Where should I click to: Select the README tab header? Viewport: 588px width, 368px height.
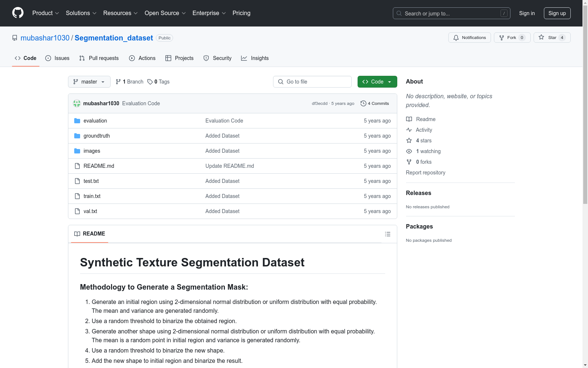point(90,234)
